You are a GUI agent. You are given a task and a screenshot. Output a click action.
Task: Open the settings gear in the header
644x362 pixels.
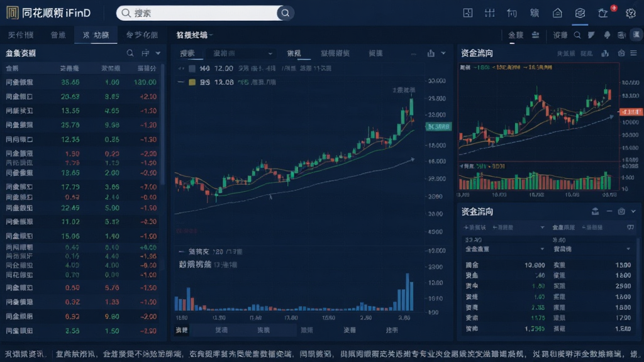(x=630, y=13)
